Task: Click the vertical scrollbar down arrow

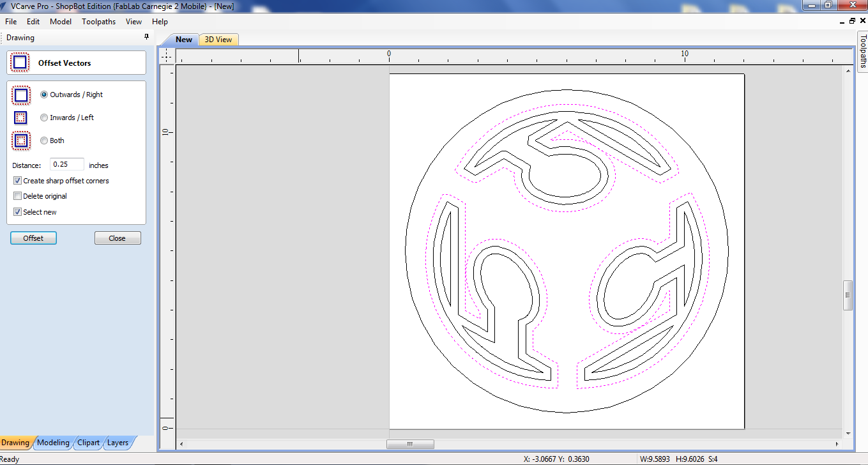Action: [848, 433]
